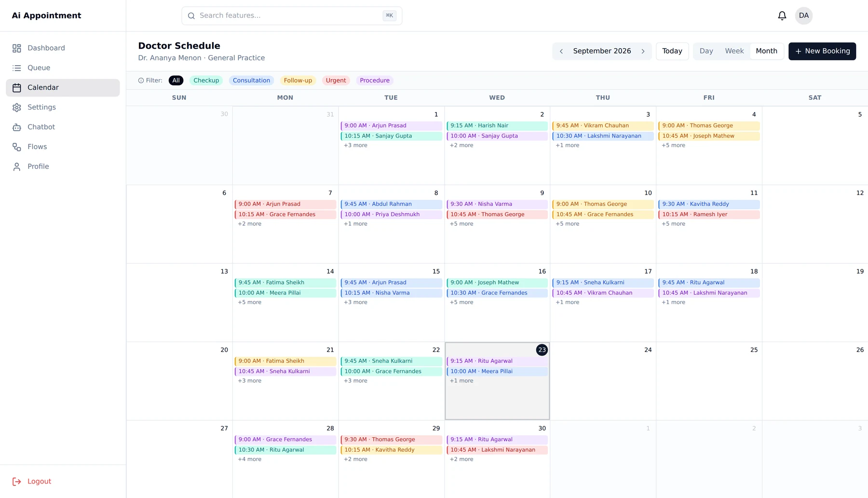The width and height of the screenshot is (868, 498).
Task: Toggle the Urgent filter chip
Action: (x=336, y=81)
